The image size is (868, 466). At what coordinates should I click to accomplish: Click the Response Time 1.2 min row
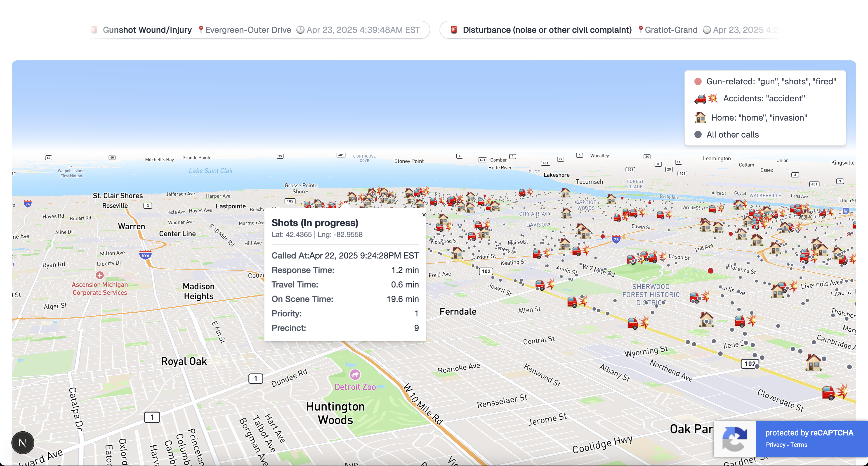click(345, 270)
